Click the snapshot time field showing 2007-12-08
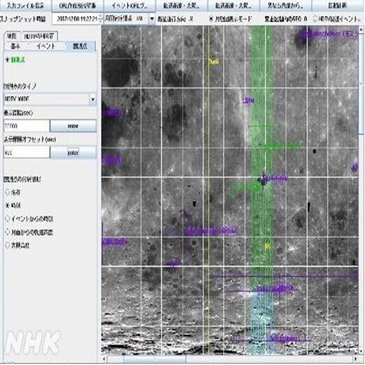 (x=76, y=19)
